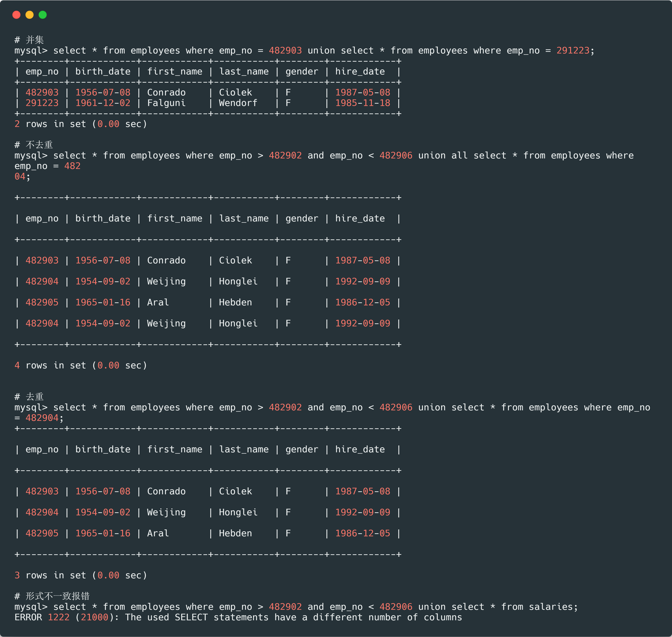This screenshot has height=637, width=672.
Task: Click 'Hebden' in the three-row result table
Action: tap(235, 534)
